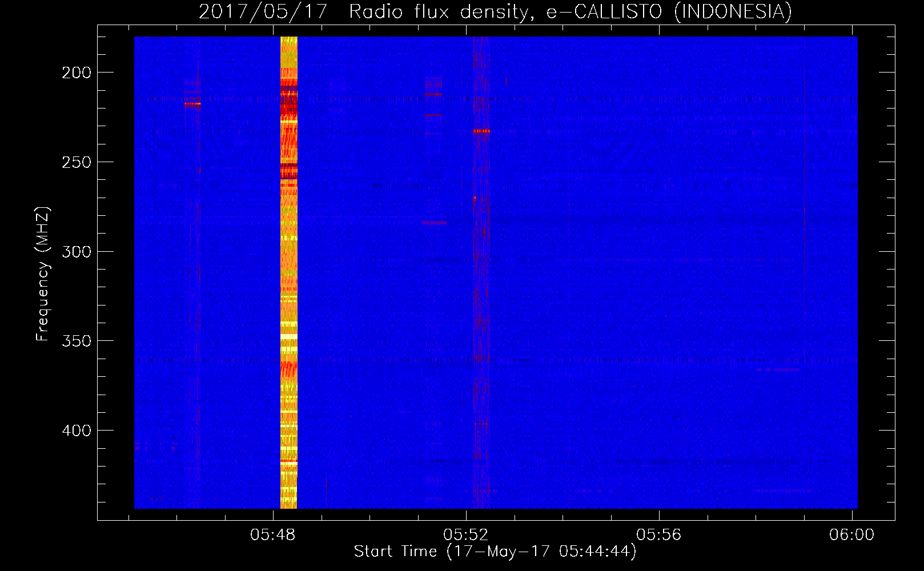
Task: Click the 'Frequency (MHZ)' axis label
Action: [x=43, y=274]
